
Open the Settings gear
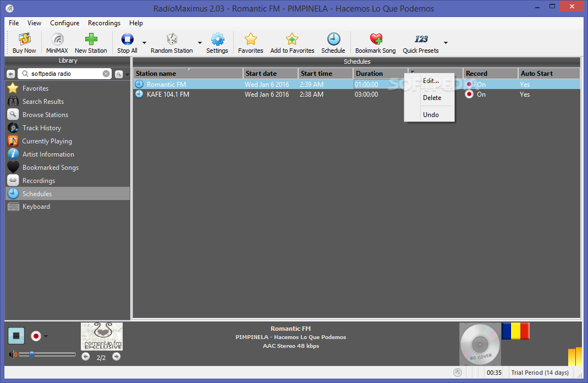click(x=217, y=43)
